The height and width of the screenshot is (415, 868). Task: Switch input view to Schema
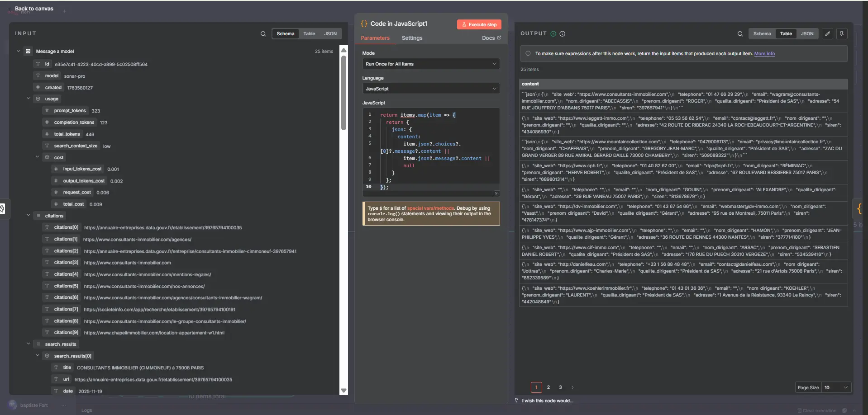click(286, 34)
